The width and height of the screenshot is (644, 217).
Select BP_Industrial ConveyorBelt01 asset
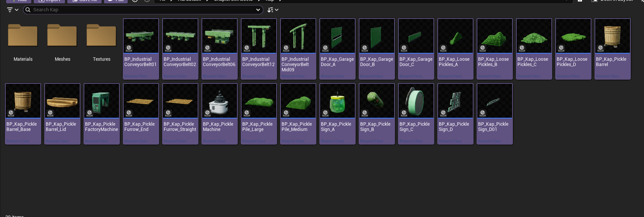[x=141, y=49]
